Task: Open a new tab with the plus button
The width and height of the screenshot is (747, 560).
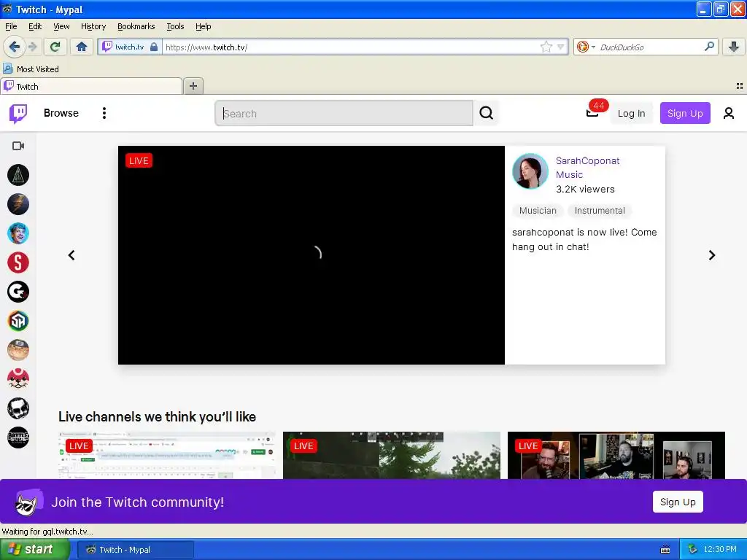Action: [193, 86]
